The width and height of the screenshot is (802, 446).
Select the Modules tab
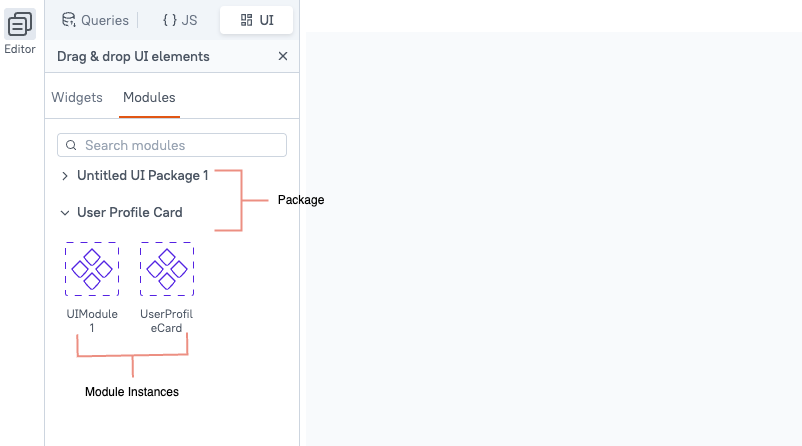tap(149, 98)
